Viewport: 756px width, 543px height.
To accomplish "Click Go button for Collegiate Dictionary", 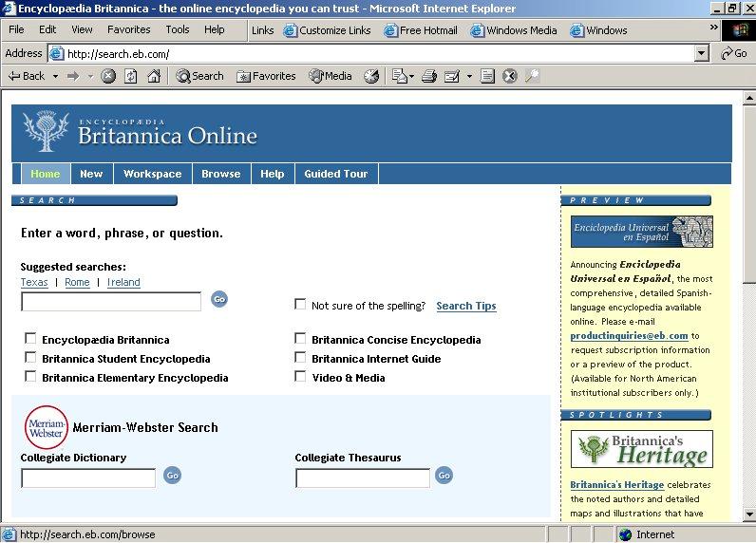I will 172,476.
